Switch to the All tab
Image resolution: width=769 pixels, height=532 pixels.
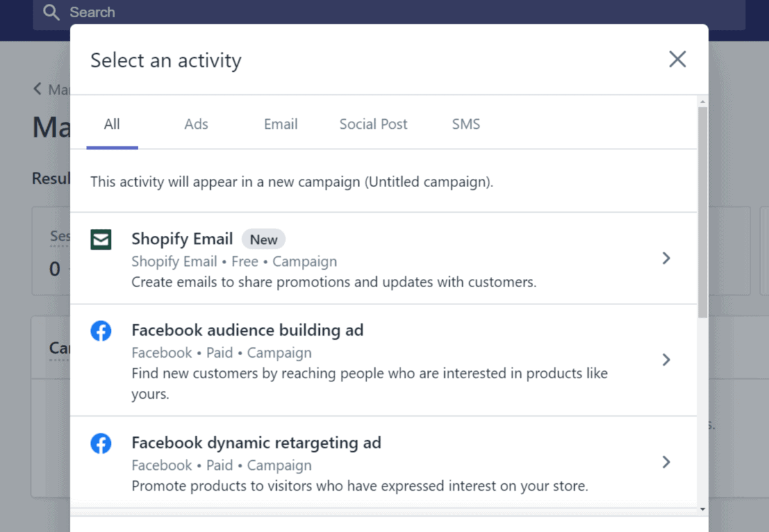click(112, 124)
